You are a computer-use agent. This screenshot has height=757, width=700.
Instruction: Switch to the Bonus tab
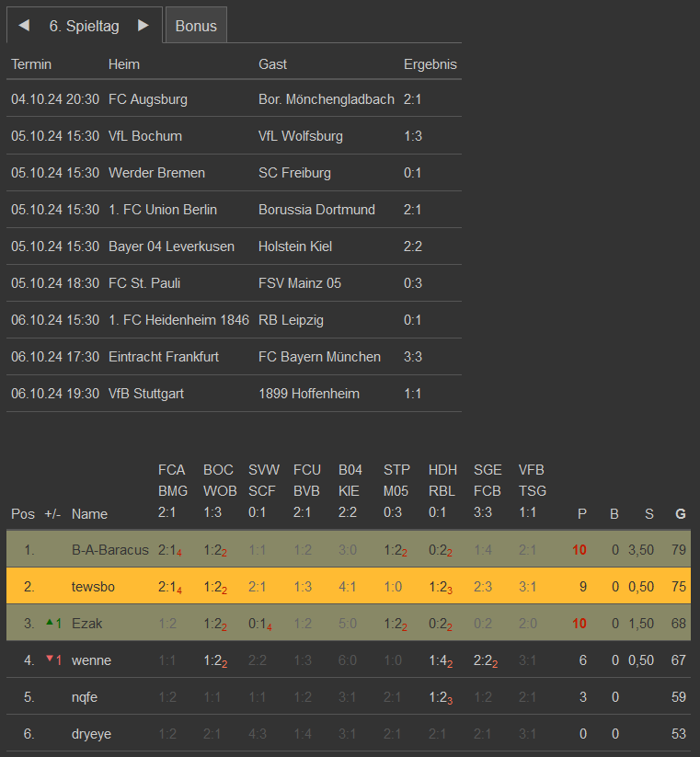pyautogui.click(x=196, y=26)
